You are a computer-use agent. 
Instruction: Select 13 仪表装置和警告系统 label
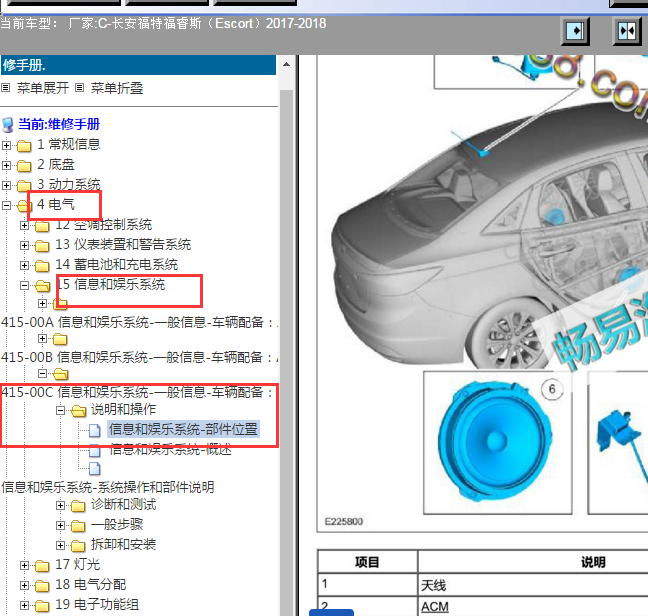(x=123, y=244)
